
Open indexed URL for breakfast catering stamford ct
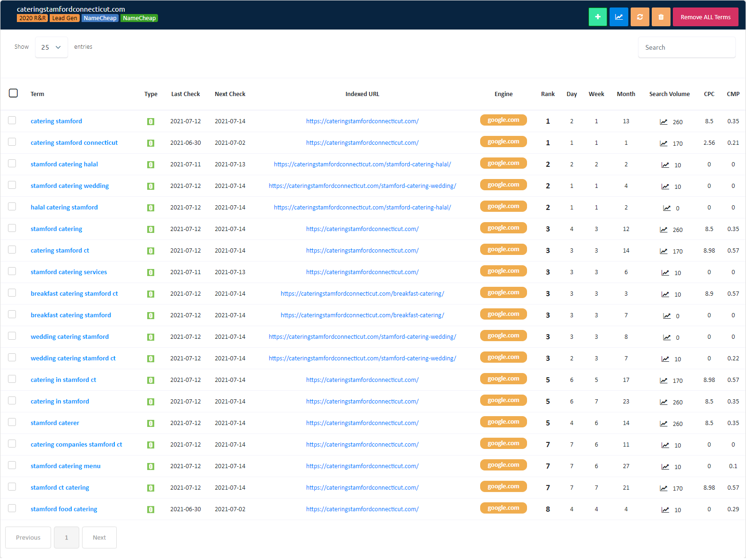click(362, 294)
